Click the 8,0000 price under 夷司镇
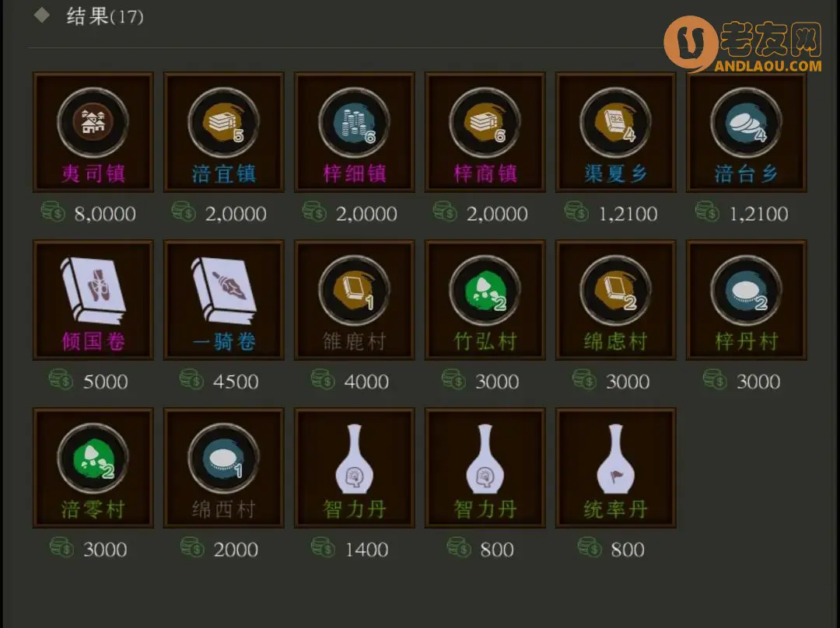The height and width of the screenshot is (628, 840). coord(105,215)
